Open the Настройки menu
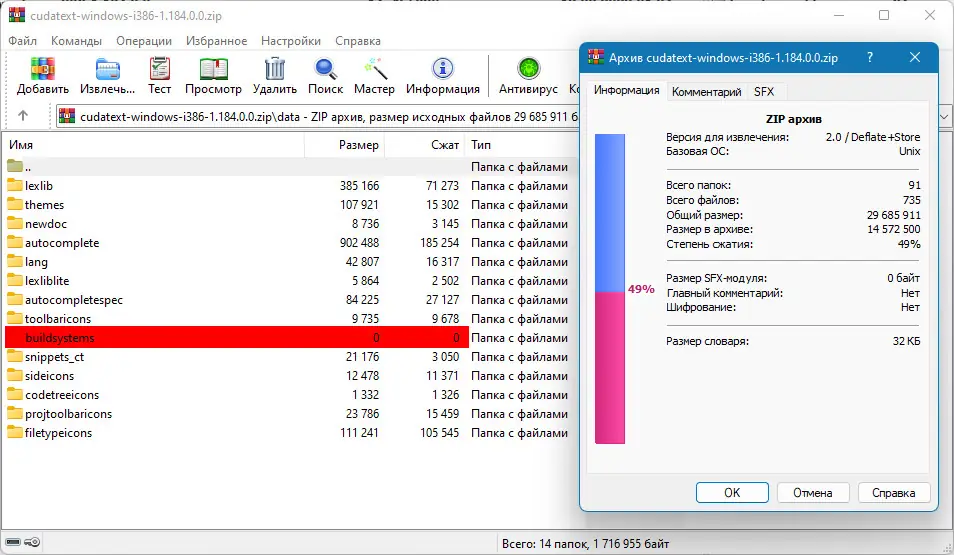 click(291, 41)
